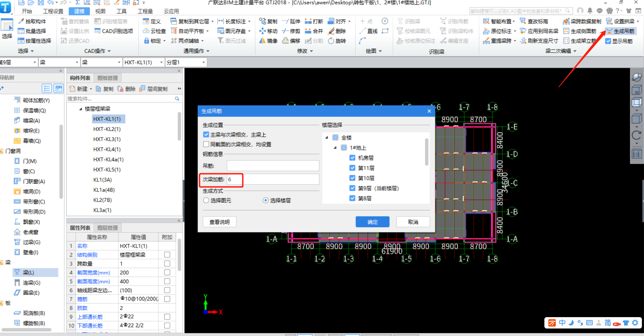
Task: Select the 修剪 trim tool
Action: pyautogui.click(x=291, y=31)
